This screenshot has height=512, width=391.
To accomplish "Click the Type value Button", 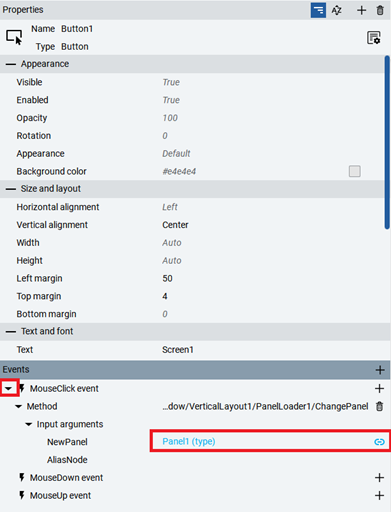I will pyautogui.click(x=75, y=47).
